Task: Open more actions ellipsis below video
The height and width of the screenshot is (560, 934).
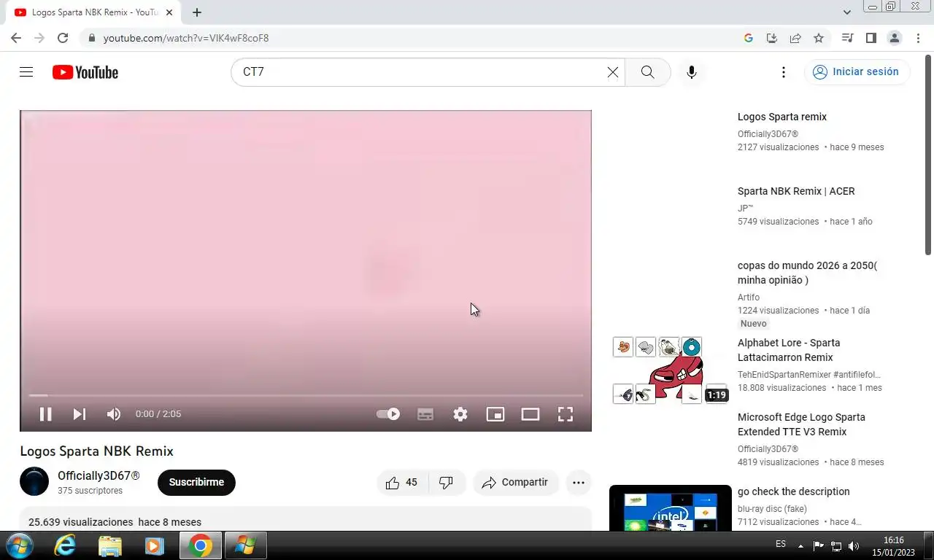Action: (x=579, y=482)
